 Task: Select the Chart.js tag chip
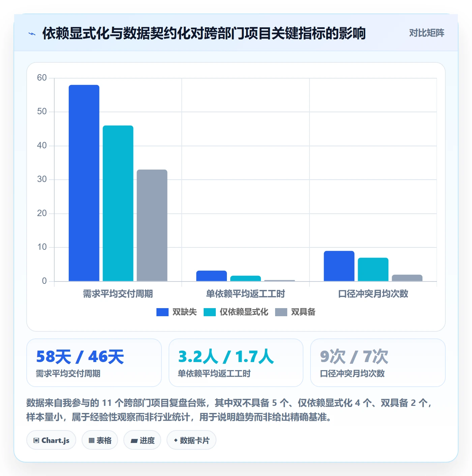[51, 440]
